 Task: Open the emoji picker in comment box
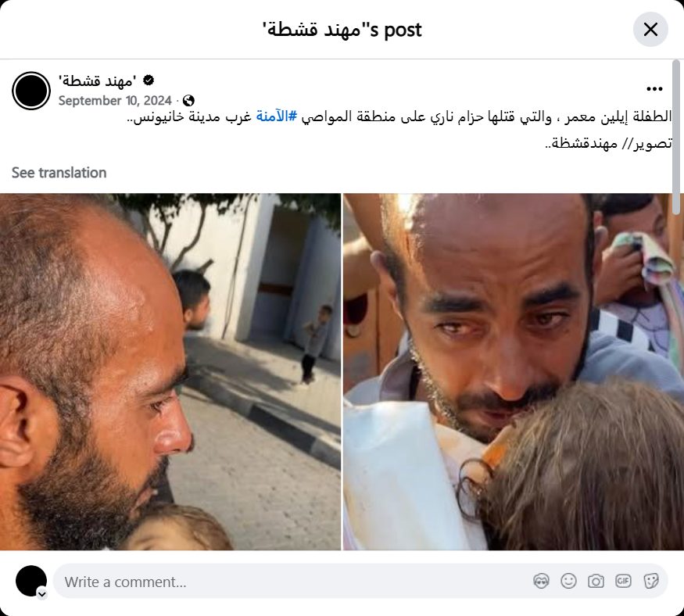click(x=568, y=581)
